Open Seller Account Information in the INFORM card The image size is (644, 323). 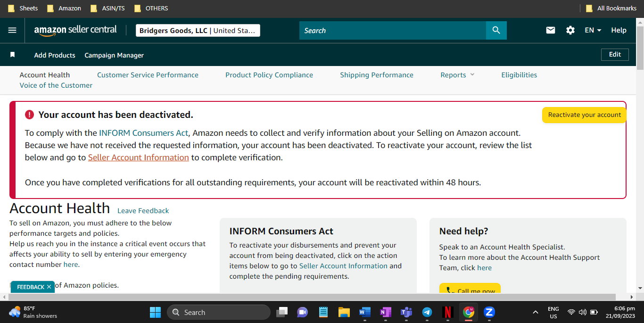pos(343,266)
